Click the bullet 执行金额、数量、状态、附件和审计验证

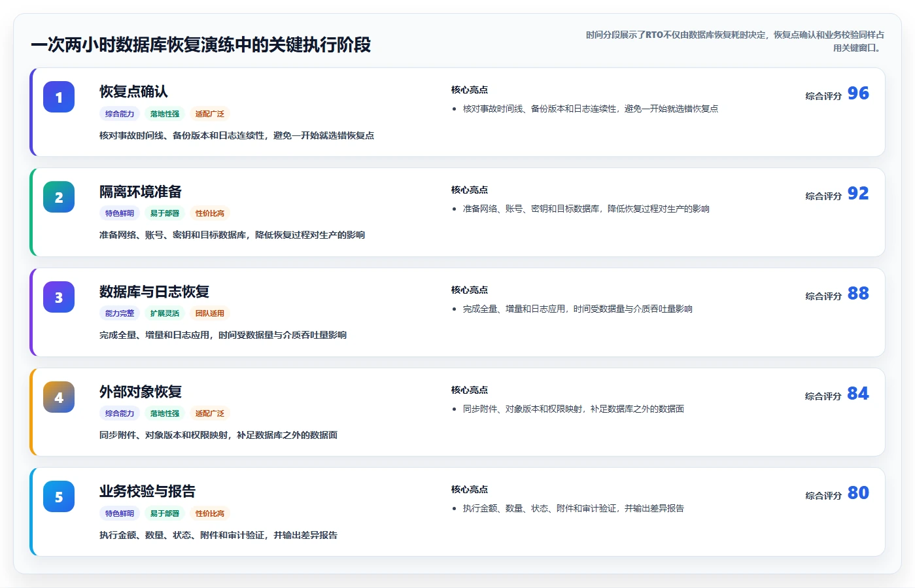click(x=574, y=509)
